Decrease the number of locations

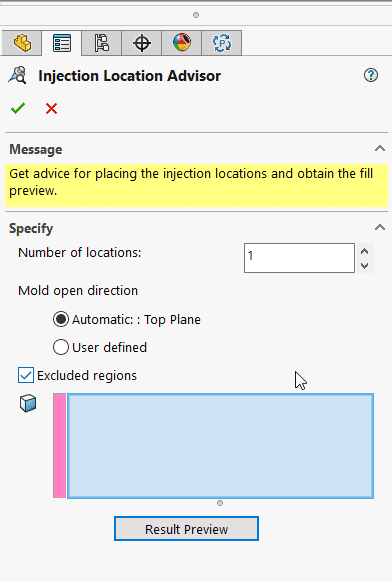[365, 265]
